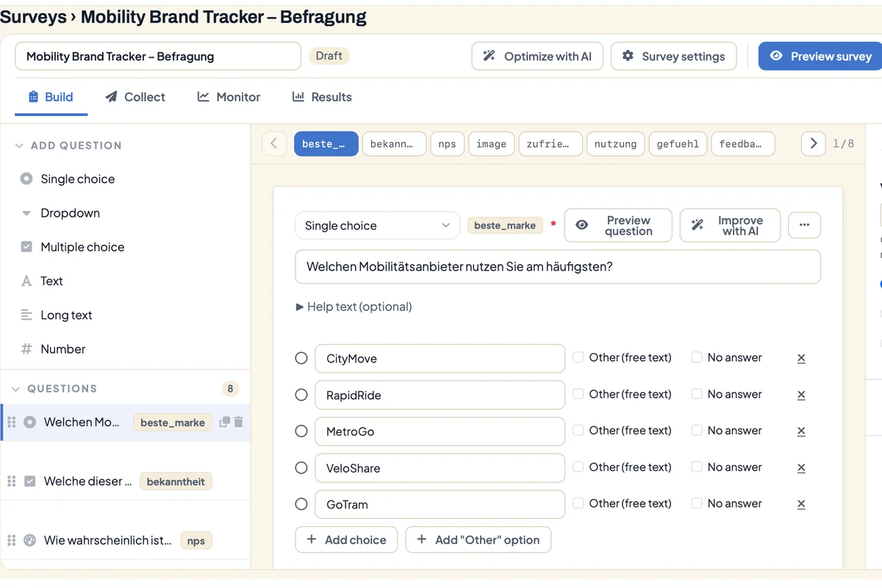Viewport: 882px width, 588px height.
Task: Click the checkbox type icon beside Welche dieser
Action: (x=30, y=481)
